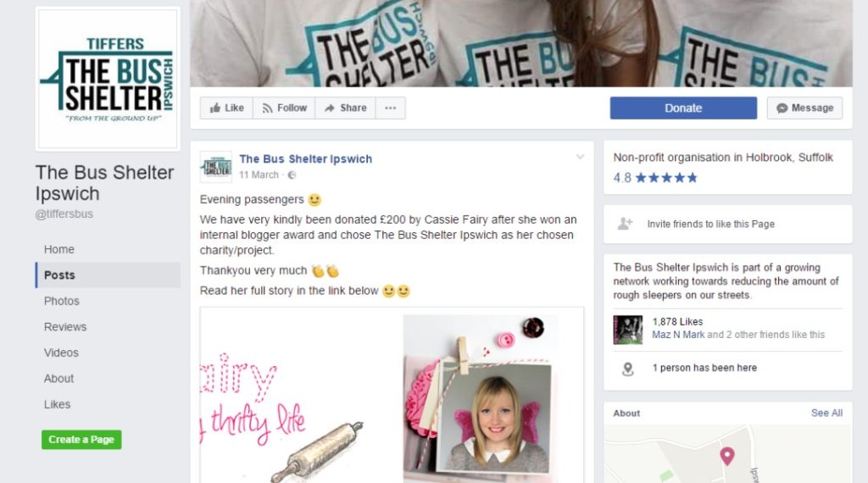Viewport: 868px width, 483px height.
Task: Expand the post options chevron
Action: point(580,157)
